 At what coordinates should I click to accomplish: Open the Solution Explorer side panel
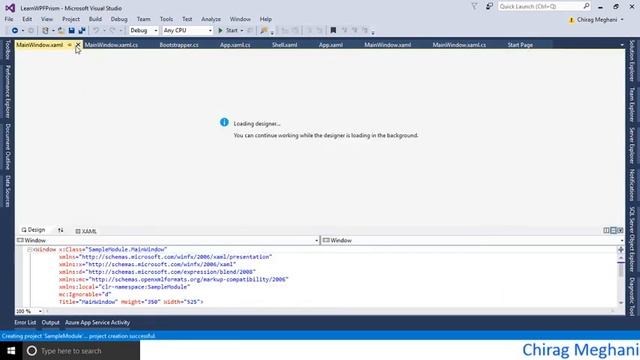632,60
